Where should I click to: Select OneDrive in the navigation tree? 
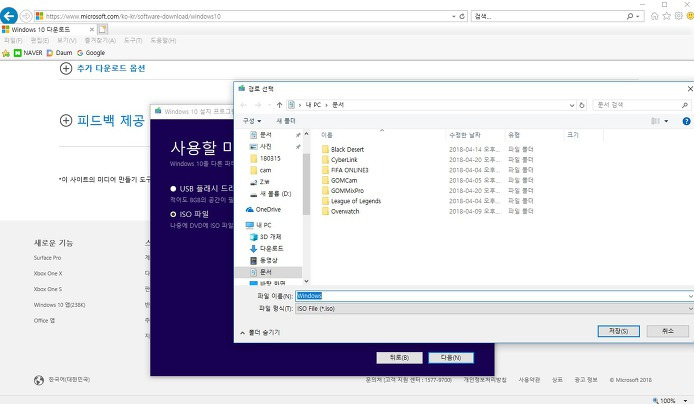tap(263, 209)
